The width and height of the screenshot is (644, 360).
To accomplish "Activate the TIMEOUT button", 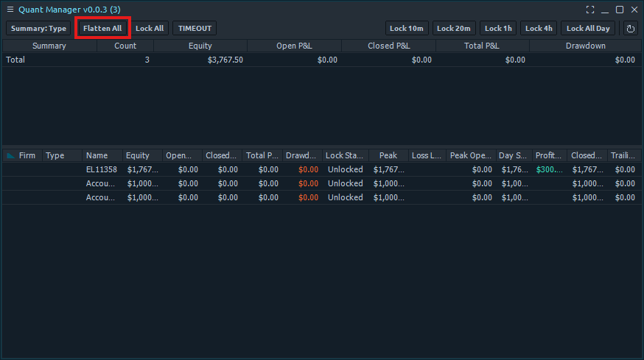I will pos(195,29).
